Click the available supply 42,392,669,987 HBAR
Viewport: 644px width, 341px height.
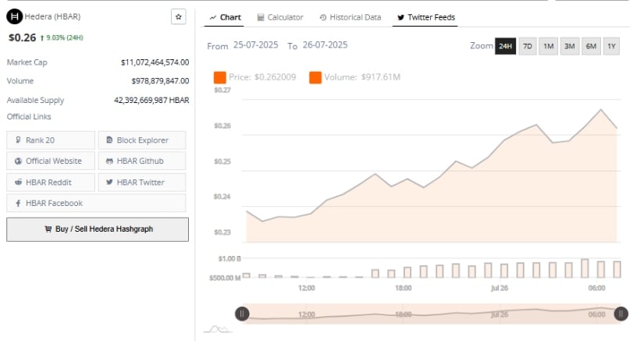tap(151, 100)
